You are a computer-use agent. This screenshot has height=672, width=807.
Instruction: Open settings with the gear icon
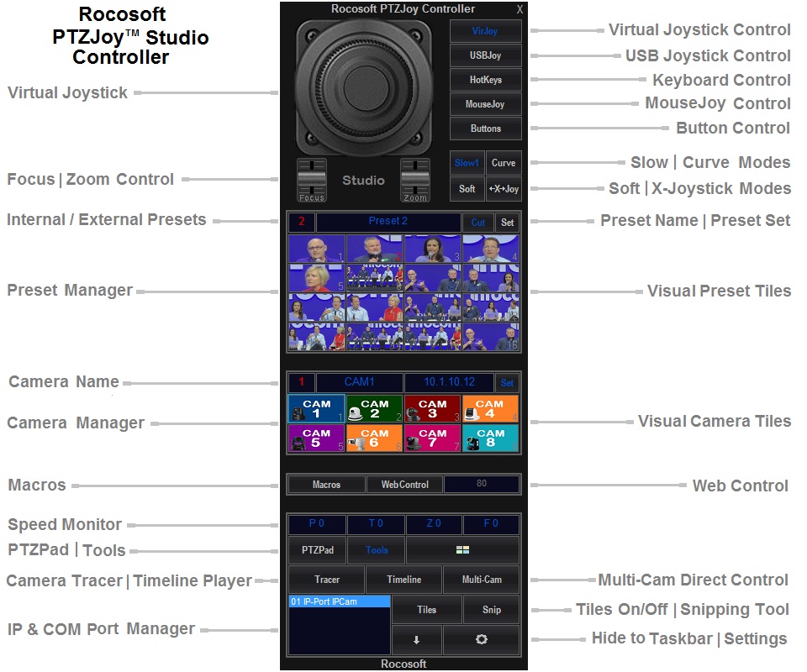481,639
